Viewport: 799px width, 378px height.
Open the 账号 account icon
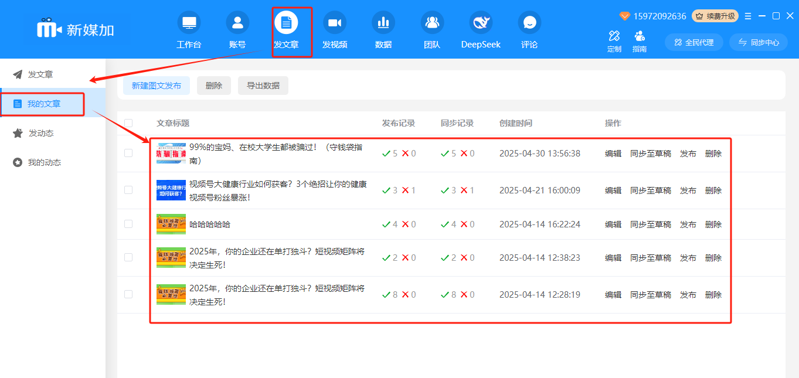point(237,23)
